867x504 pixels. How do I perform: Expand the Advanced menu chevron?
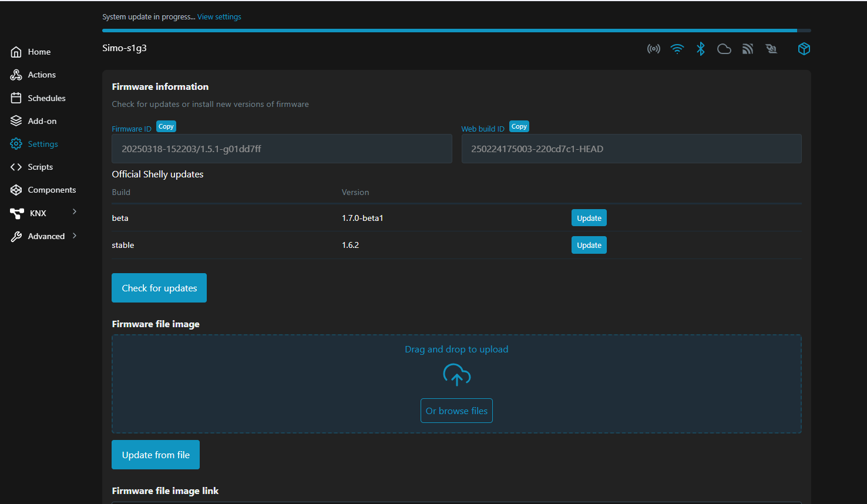coord(75,236)
